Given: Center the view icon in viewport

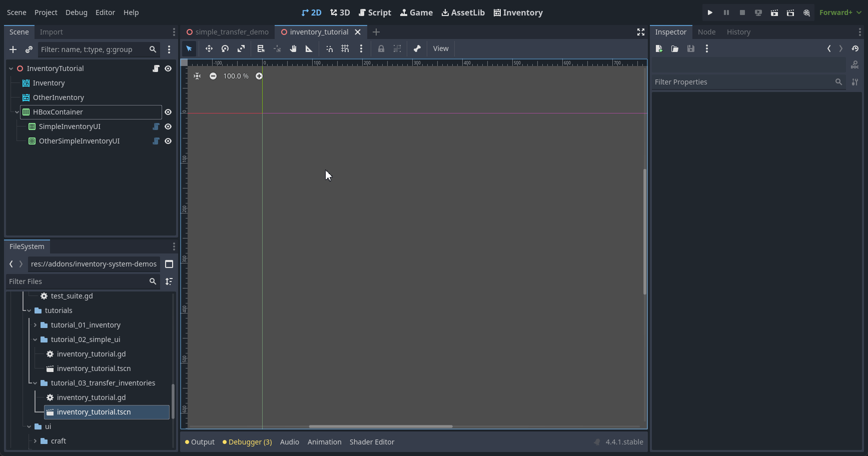Looking at the screenshot, I should [x=197, y=76].
